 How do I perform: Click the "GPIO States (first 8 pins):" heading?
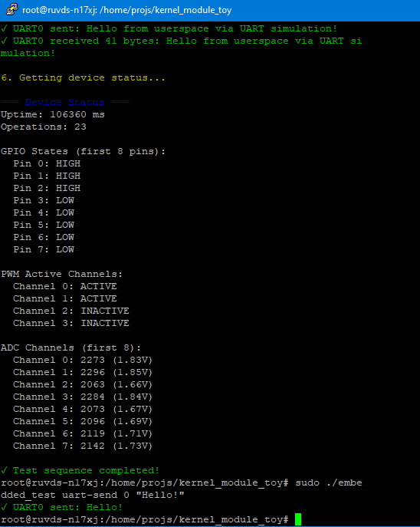point(84,152)
